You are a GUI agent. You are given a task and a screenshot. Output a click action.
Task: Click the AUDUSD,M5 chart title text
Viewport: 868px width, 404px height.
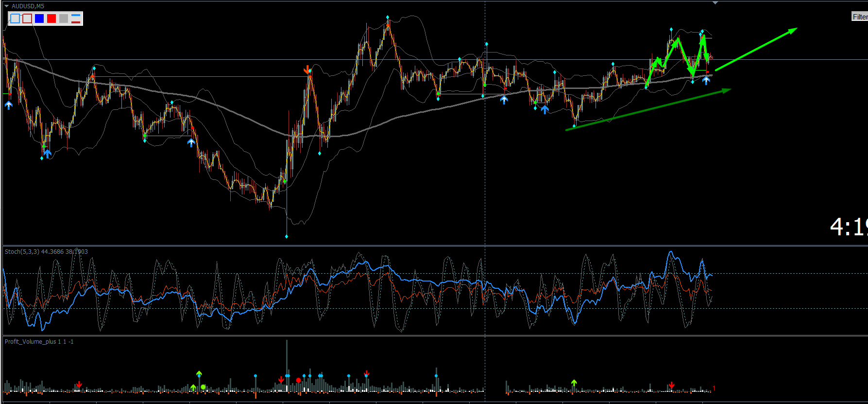28,6
